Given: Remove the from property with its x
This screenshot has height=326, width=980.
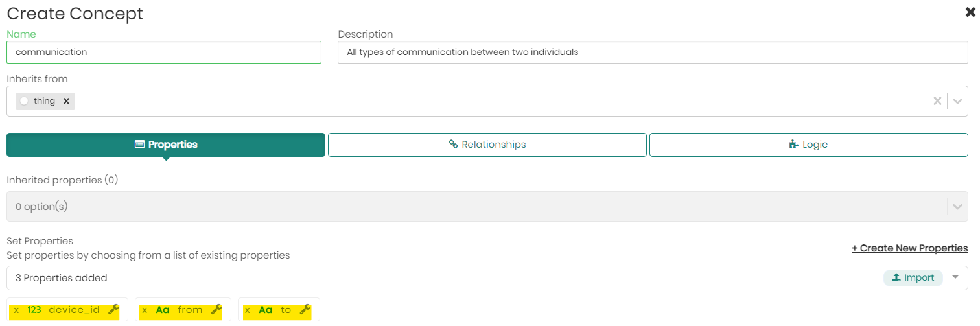Looking at the screenshot, I should [145, 310].
